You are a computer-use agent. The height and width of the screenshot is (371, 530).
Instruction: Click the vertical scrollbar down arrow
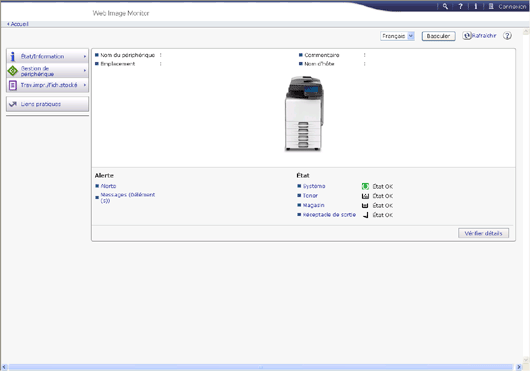coord(526,360)
